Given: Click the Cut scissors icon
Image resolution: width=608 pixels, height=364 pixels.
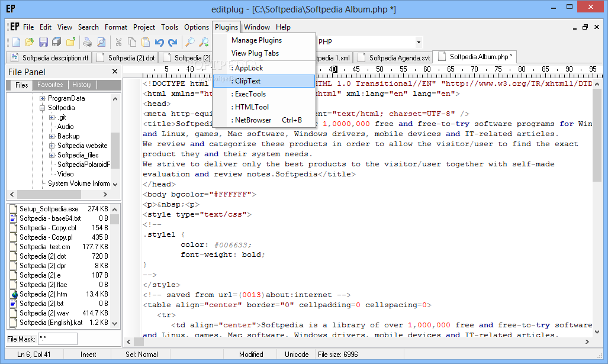Looking at the screenshot, I should pyautogui.click(x=118, y=42).
